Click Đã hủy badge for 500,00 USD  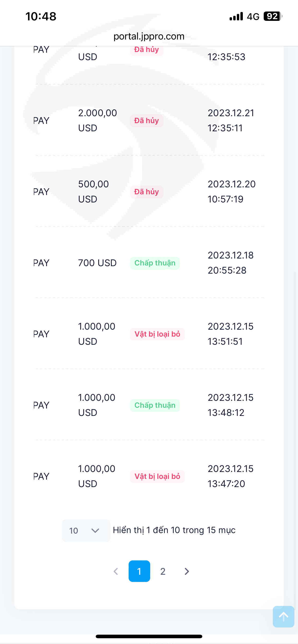(x=147, y=192)
